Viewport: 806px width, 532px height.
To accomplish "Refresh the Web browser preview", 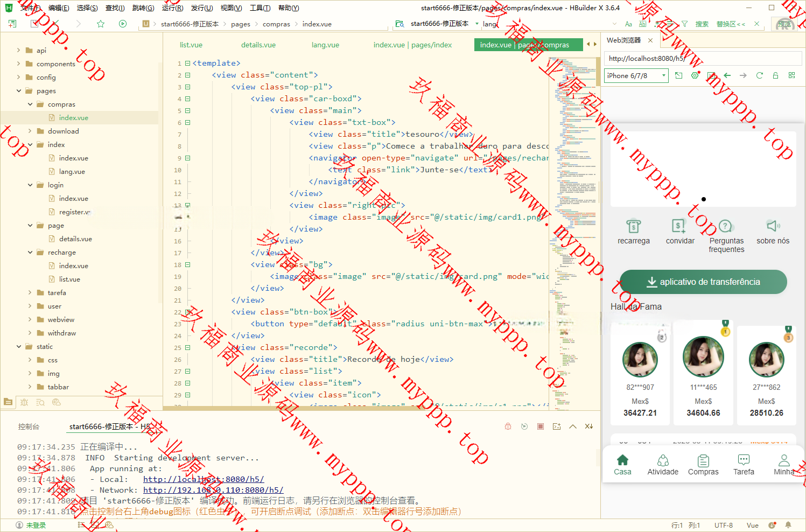I will click(759, 75).
